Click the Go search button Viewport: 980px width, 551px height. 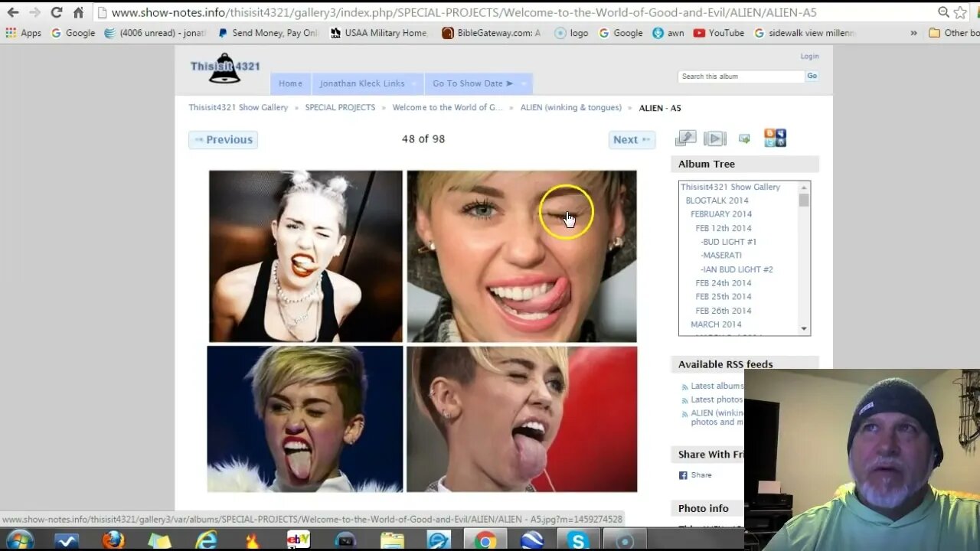pyautogui.click(x=812, y=76)
